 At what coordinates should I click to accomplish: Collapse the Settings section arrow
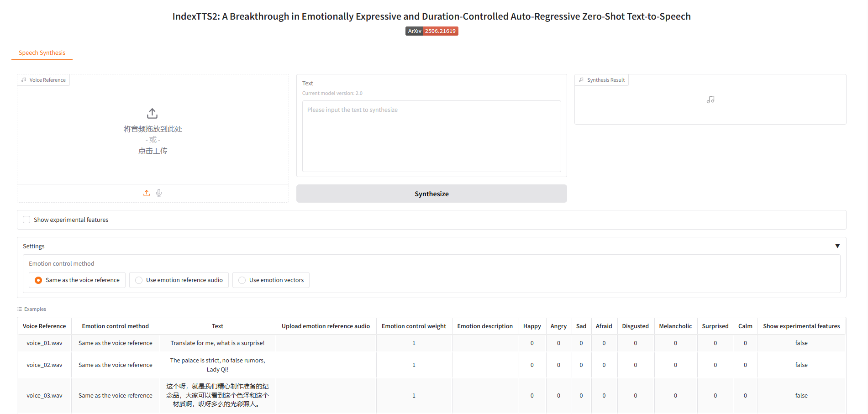point(837,246)
